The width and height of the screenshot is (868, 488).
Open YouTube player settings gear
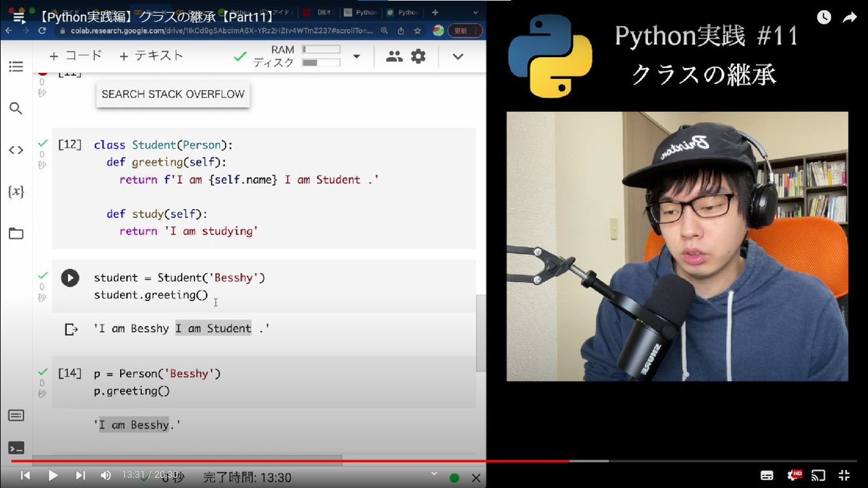(793, 476)
